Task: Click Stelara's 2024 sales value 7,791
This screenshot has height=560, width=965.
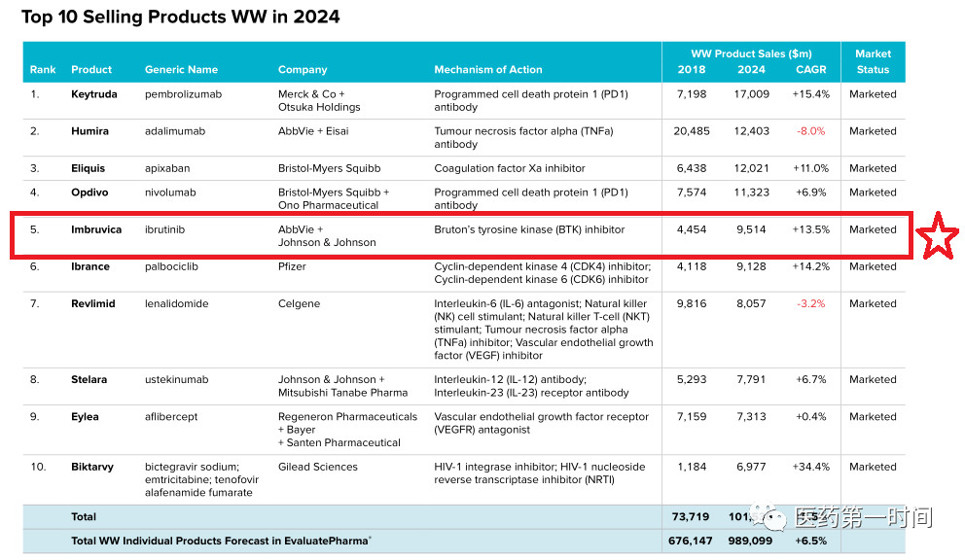Action: click(x=751, y=380)
